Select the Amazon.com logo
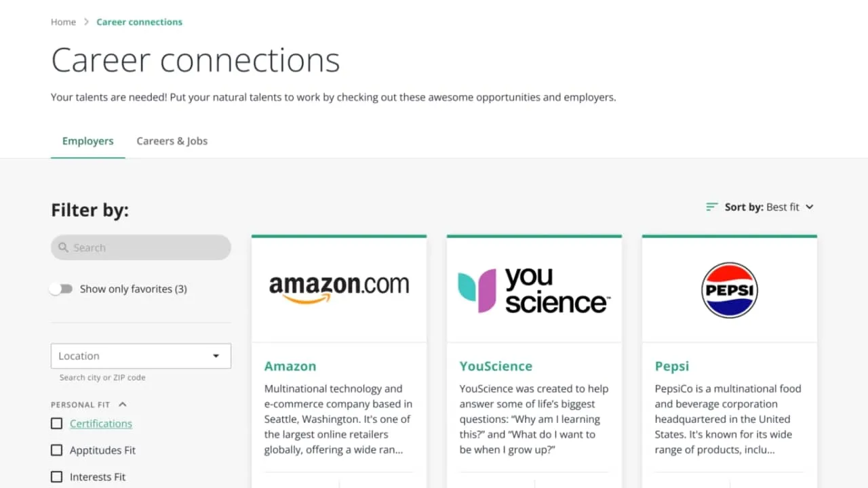 pos(339,285)
